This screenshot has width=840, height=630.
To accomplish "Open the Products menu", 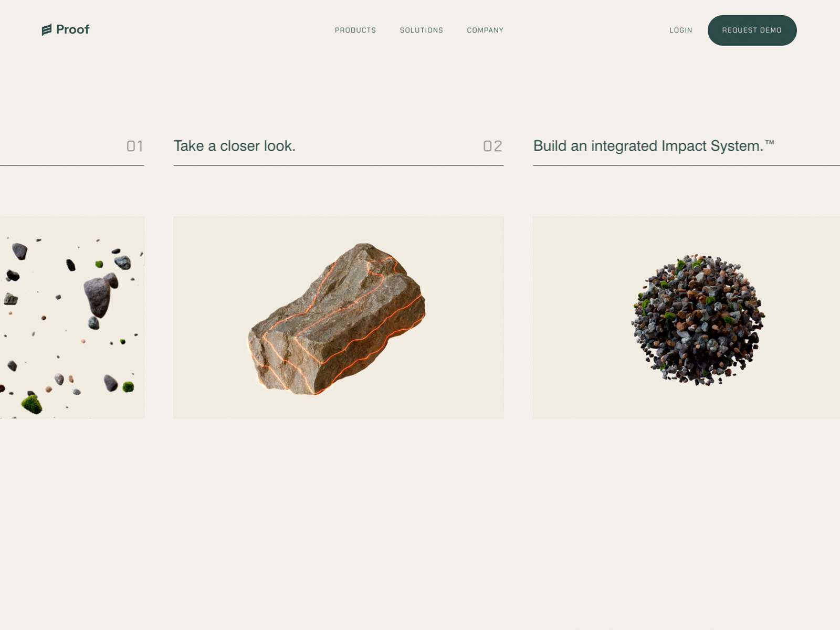I will [355, 30].
